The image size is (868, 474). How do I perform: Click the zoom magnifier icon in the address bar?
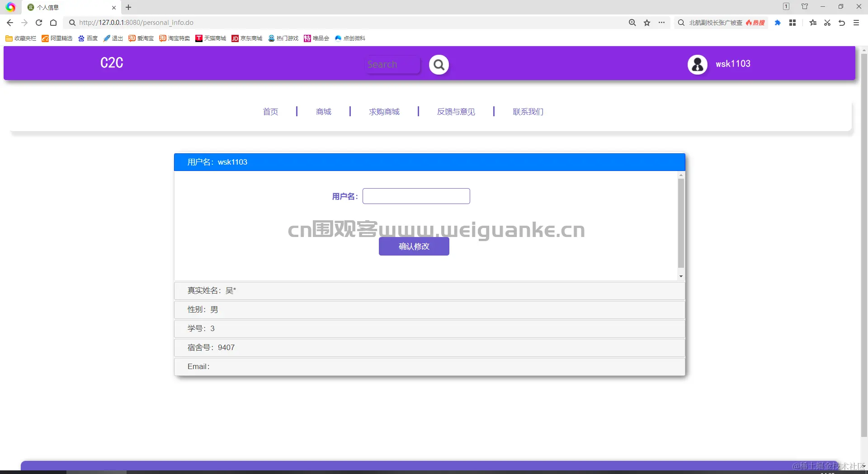tap(632, 23)
